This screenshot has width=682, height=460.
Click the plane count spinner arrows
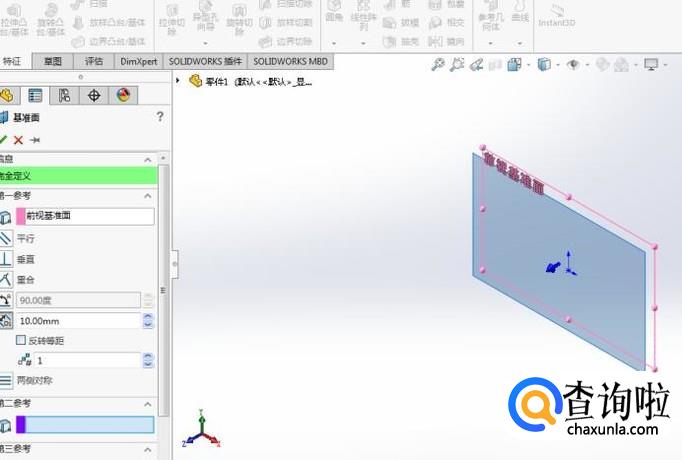(x=148, y=360)
